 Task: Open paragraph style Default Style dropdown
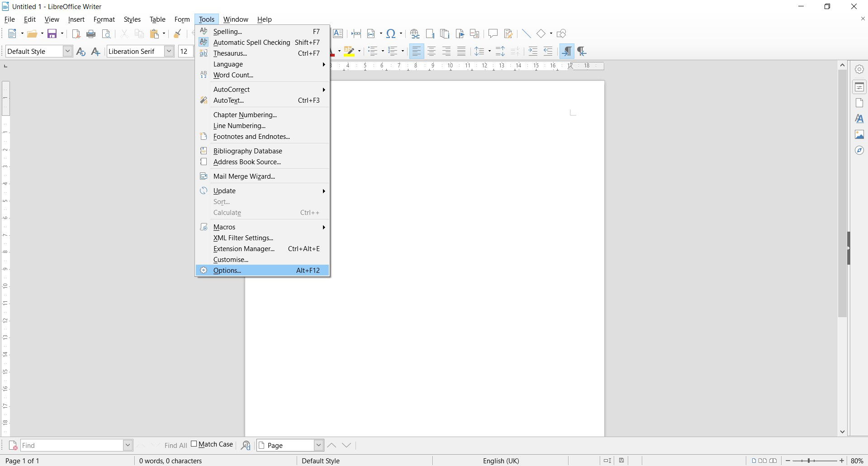[x=67, y=51]
